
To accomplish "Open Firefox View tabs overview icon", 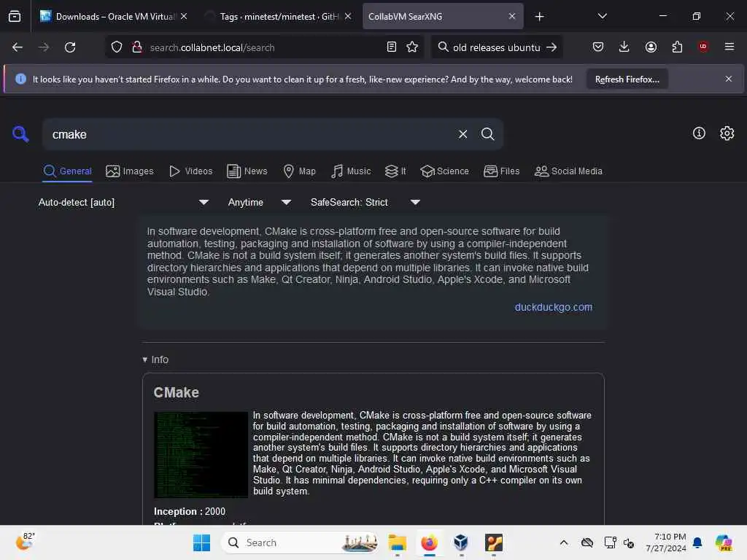I will click(15, 16).
